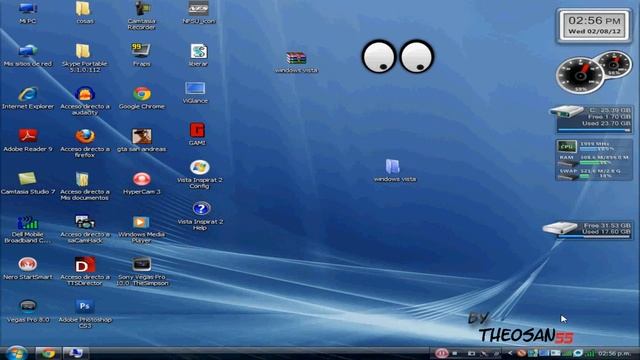
Task: Launch Nero StartSmart
Action: tap(28, 268)
